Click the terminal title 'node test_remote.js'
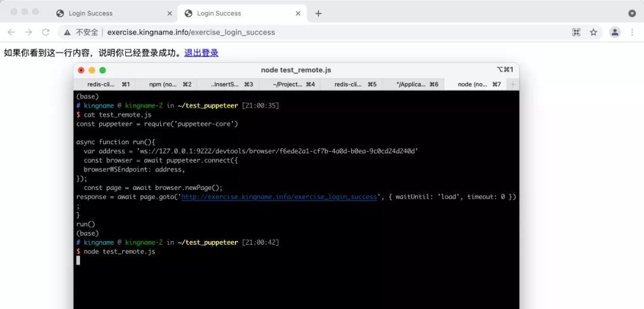This screenshot has width=644, height=309. 296,70
